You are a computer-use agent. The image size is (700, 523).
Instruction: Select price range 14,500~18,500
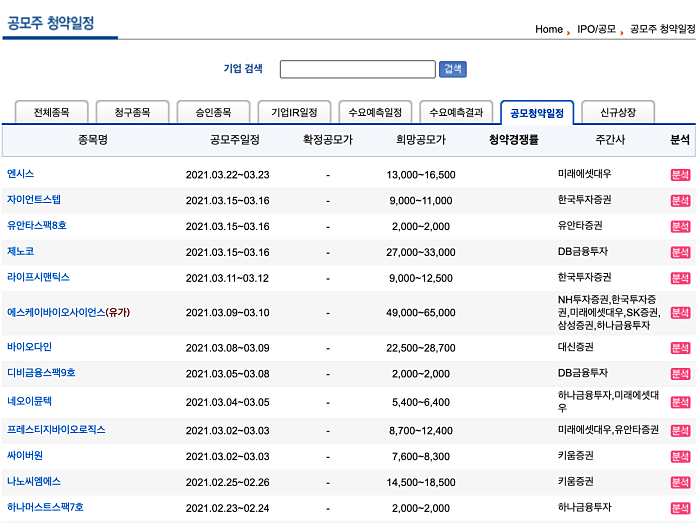coord(421,483)
